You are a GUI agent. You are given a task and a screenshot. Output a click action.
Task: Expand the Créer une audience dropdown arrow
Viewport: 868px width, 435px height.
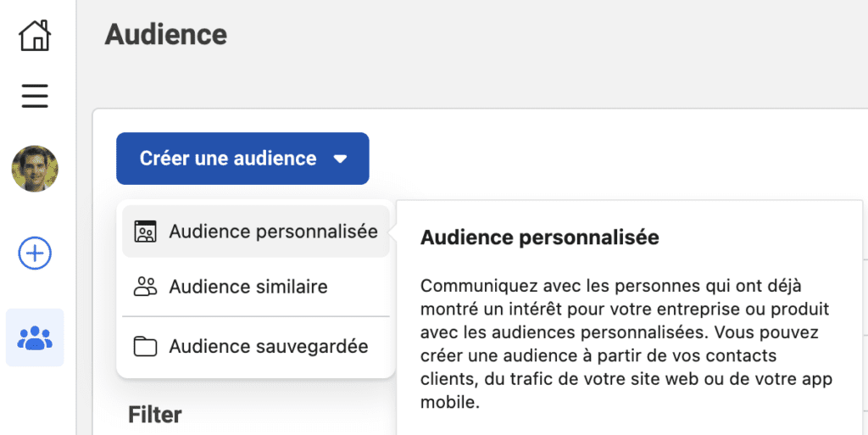(341, 159)
